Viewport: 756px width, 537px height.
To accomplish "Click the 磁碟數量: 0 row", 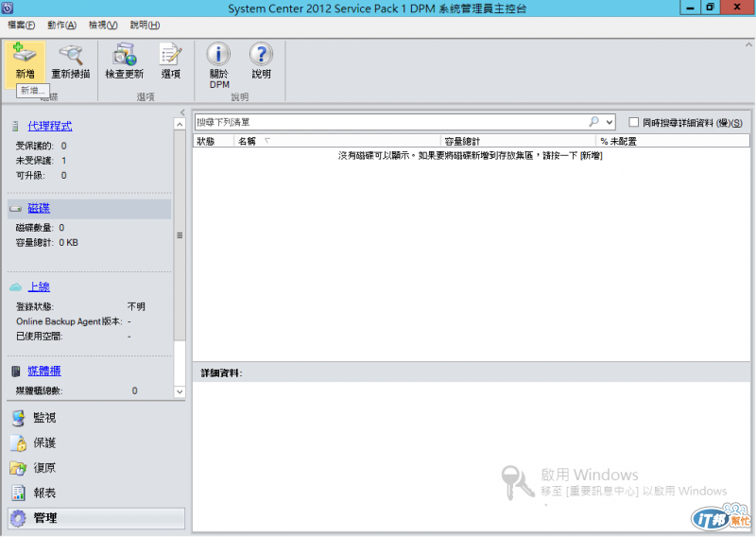I will click(40, 228).
